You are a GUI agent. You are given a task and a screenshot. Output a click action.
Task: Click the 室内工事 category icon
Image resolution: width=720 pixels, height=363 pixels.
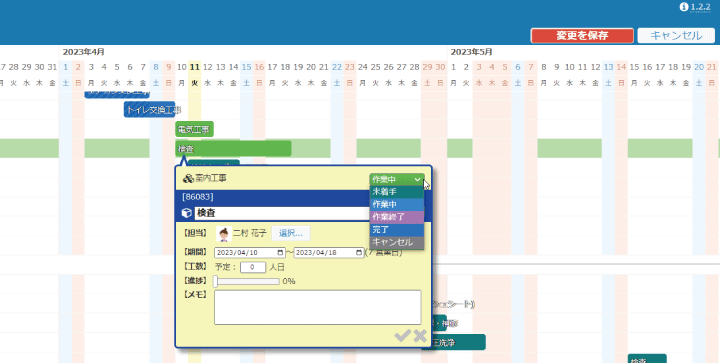click(x=188, y=178)
